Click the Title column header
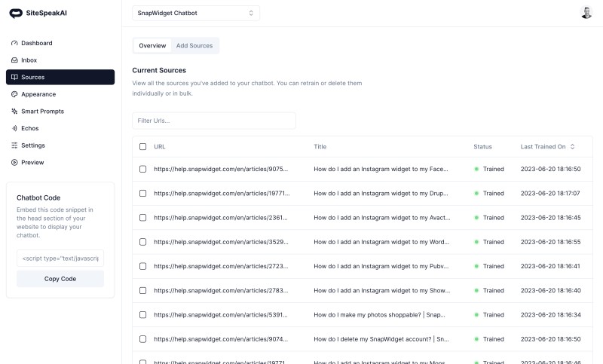Screen dimensions: 603x364 (320, 146)
